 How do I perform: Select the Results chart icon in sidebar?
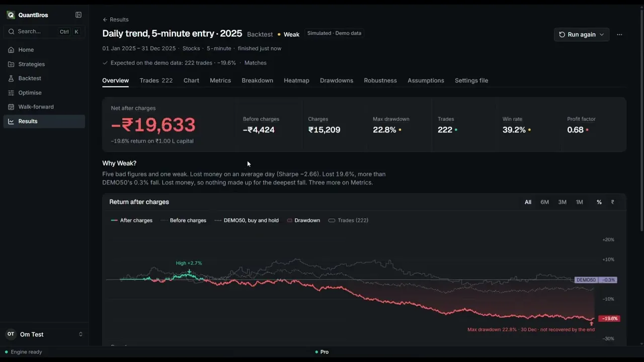pos(11,121)
